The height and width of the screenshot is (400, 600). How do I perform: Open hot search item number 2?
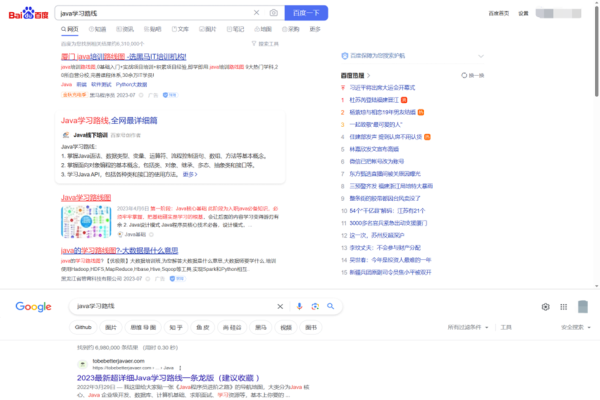[x=382, y=112]
